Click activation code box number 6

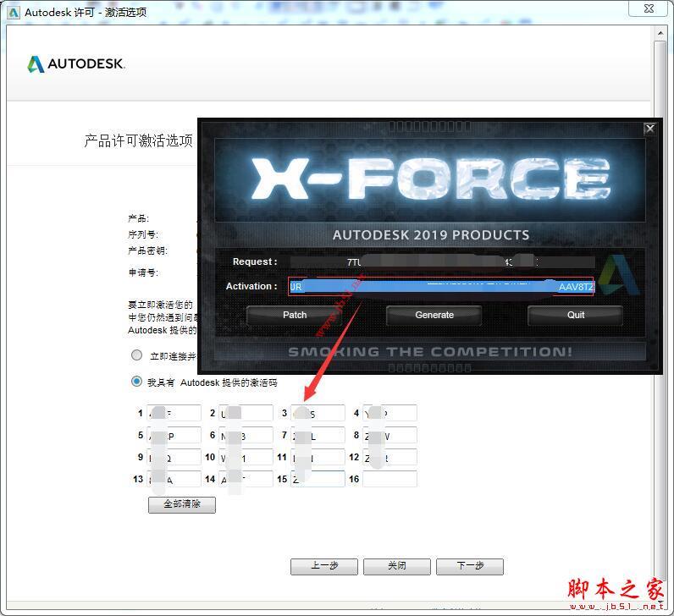coord(246,435)
